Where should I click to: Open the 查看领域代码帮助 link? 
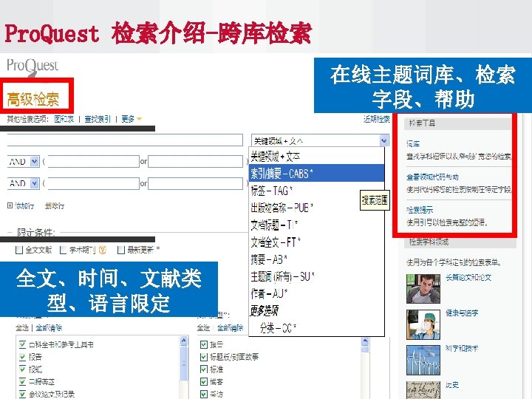click(432, 177)
